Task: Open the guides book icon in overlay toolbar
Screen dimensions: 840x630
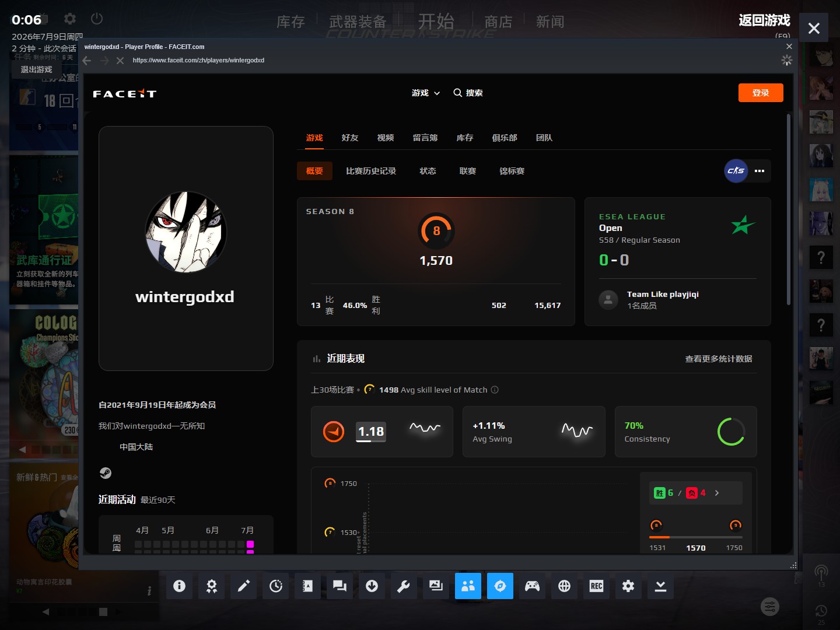Action: [x=307, y=586]
